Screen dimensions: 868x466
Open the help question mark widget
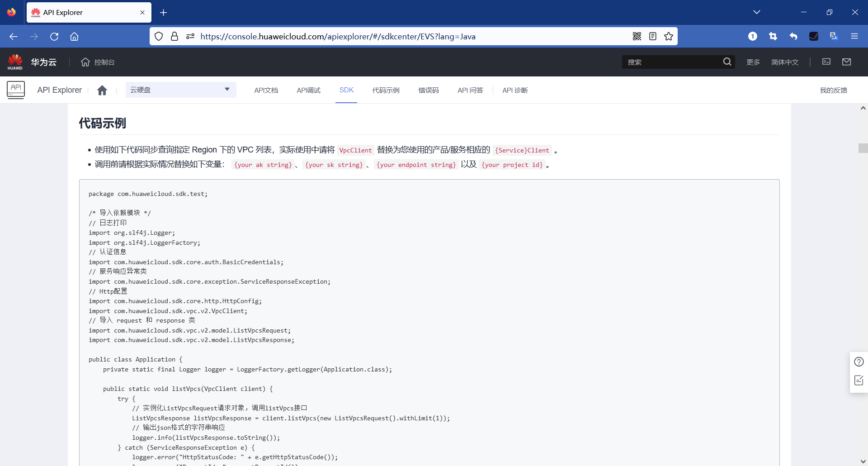(859, 362)
